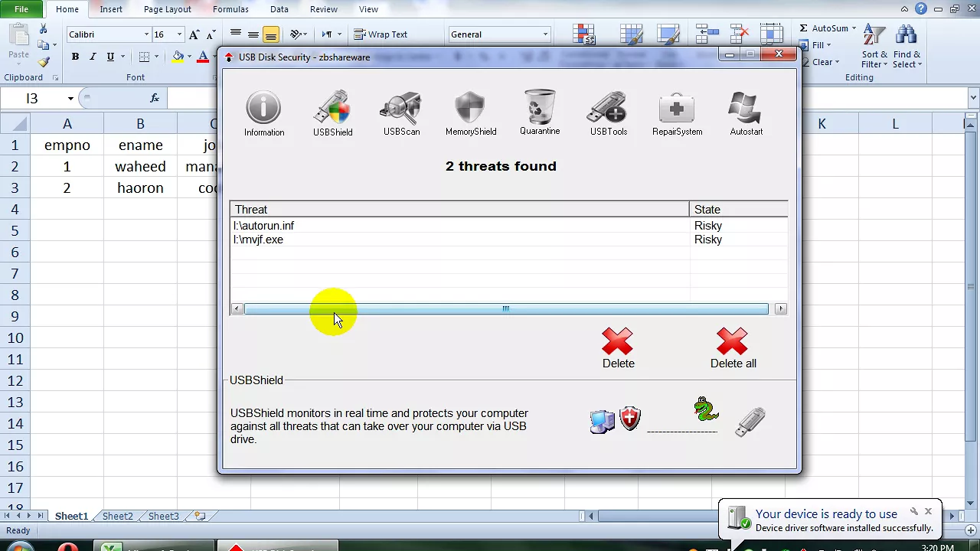The height and width of the screenshot is (551, 980).
Task: Click the Borders icon
Action: (x=144, y=57)
